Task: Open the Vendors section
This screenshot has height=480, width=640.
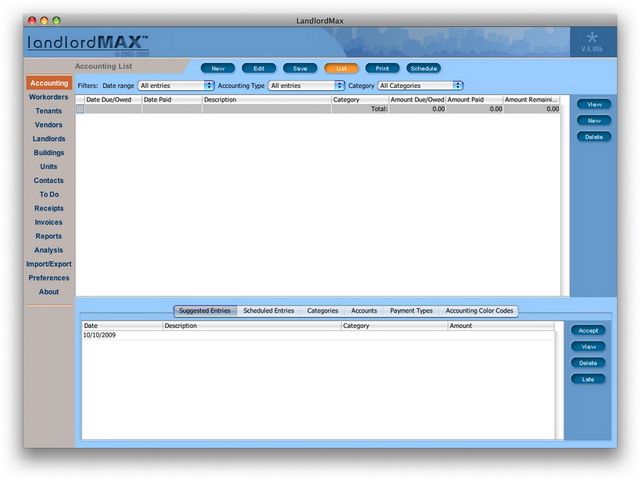Action: click(x=49, y=125)
